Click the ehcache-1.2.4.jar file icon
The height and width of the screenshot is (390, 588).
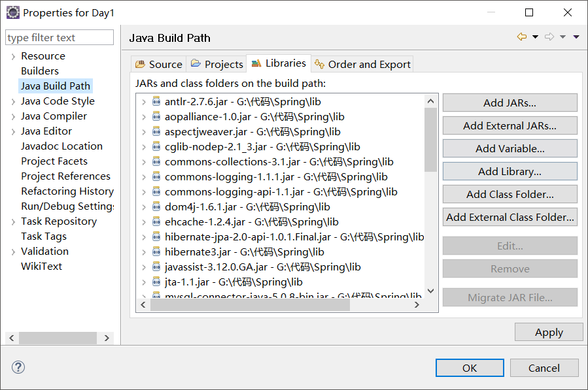click(156, 221)
